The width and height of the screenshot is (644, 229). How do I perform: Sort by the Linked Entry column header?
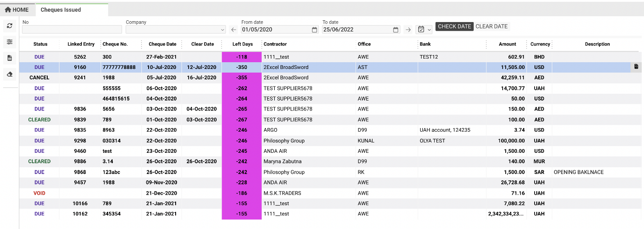[x=81, y=44]
